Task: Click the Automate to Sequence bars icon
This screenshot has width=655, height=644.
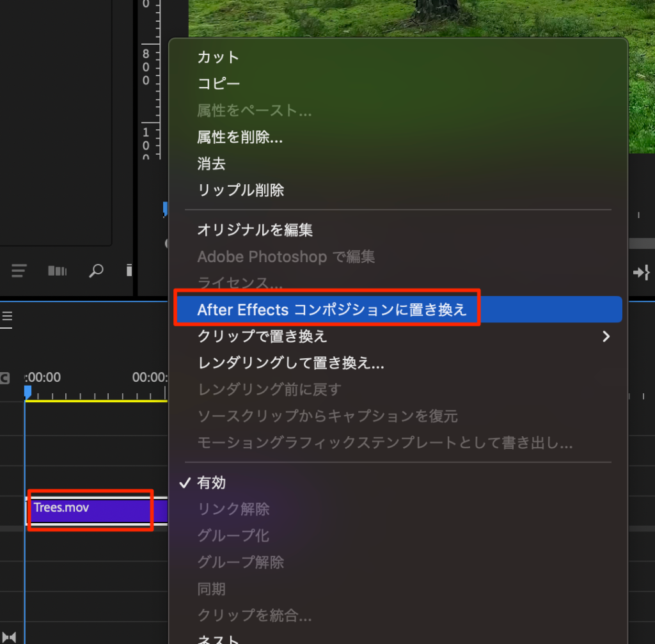Action: pos(57,271)
